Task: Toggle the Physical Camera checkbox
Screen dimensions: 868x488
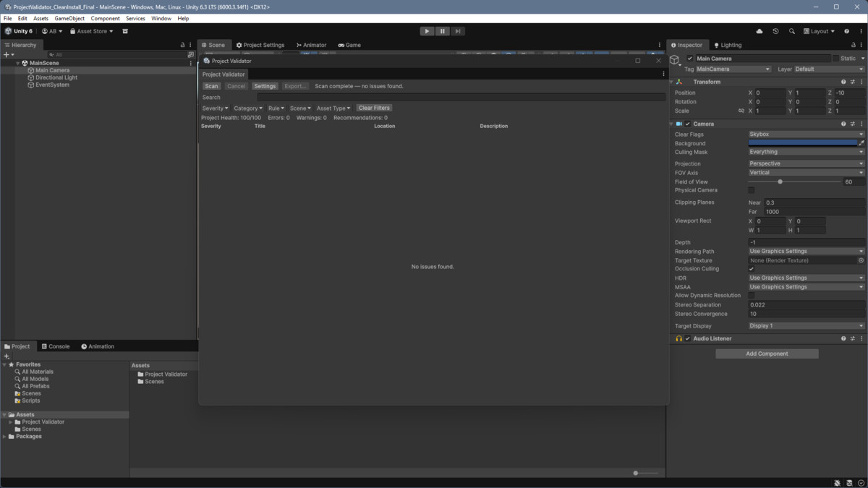Action: pos(752,190)
